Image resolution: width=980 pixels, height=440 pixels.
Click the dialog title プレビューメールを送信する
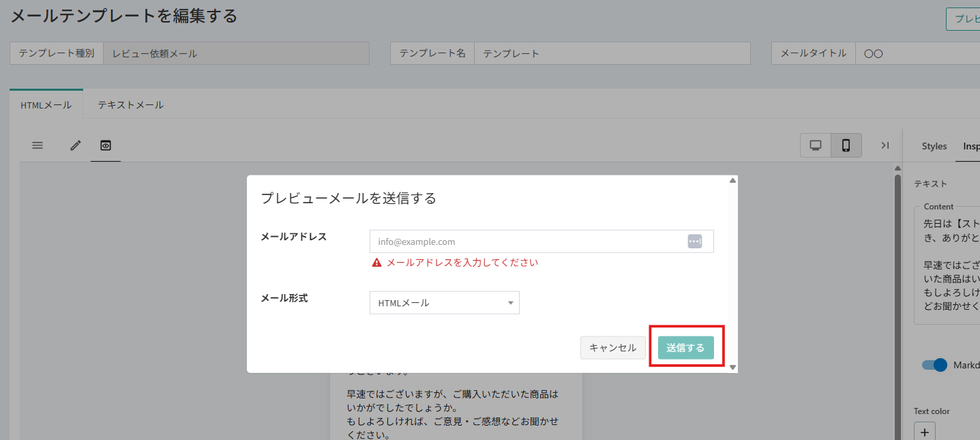tap(348, 199)
